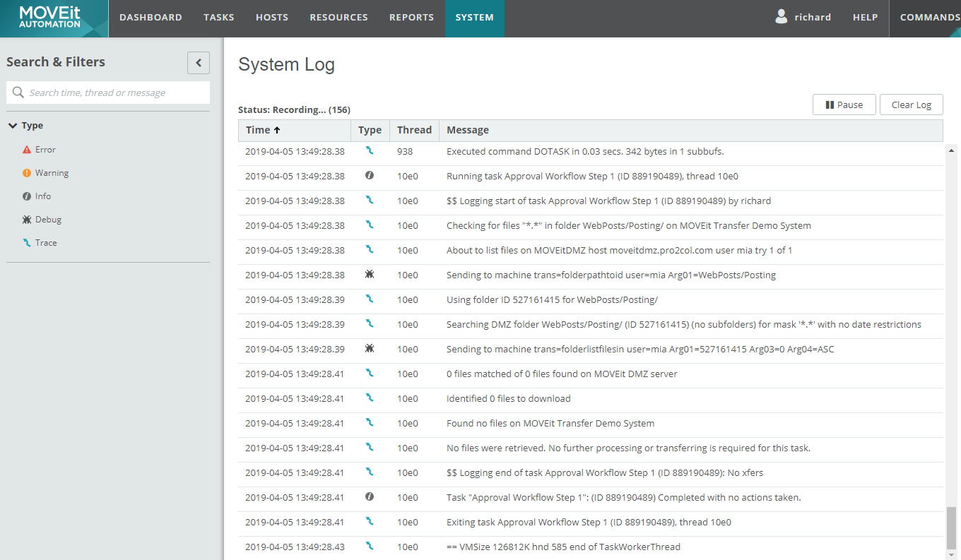
Task: Click debug icon on trans=folderlistfilesin row
Action: click(x=369, y=348)
